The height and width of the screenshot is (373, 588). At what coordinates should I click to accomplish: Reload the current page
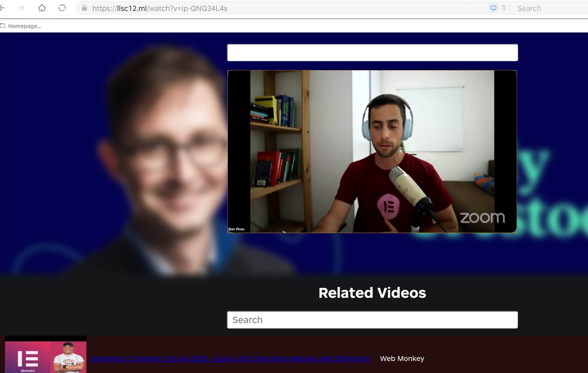pyautogui.click(x=62, y=8)
